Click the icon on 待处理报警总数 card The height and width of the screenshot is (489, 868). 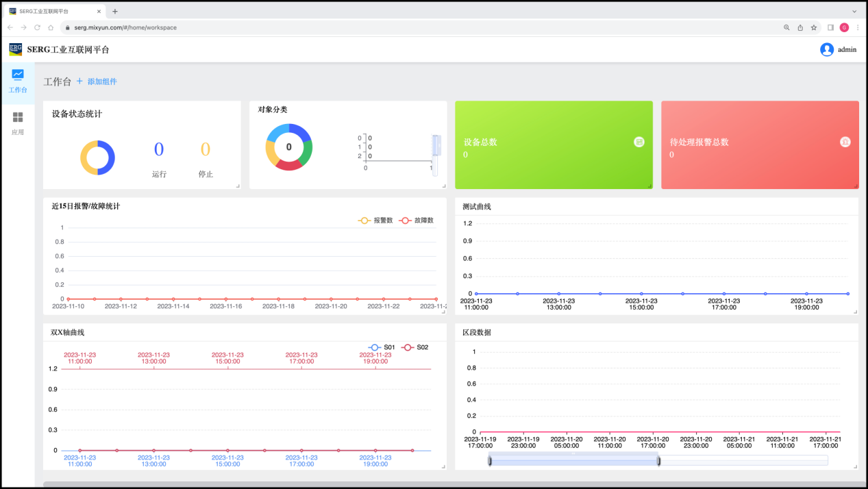[845, 142]
